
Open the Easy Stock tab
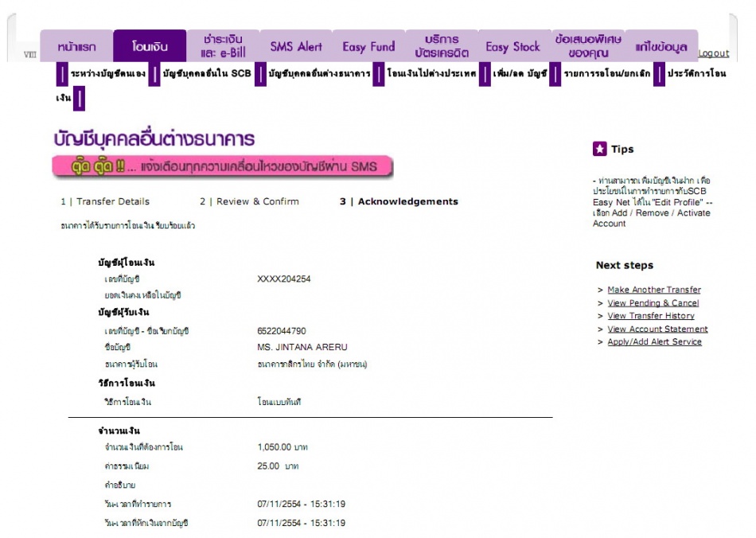click(513, 47)
